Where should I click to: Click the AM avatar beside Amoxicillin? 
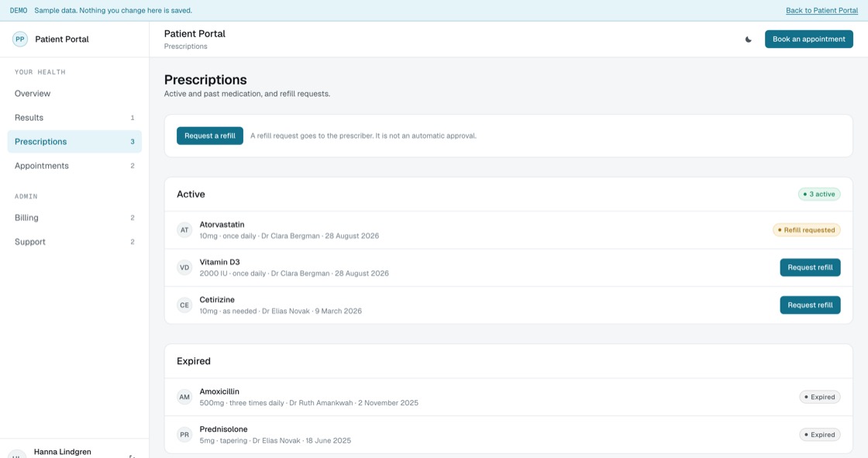click(184, 397)
